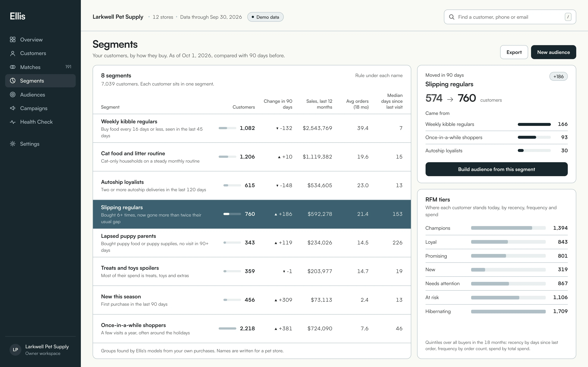Click the Audiences target icon

tap(13, 95)
